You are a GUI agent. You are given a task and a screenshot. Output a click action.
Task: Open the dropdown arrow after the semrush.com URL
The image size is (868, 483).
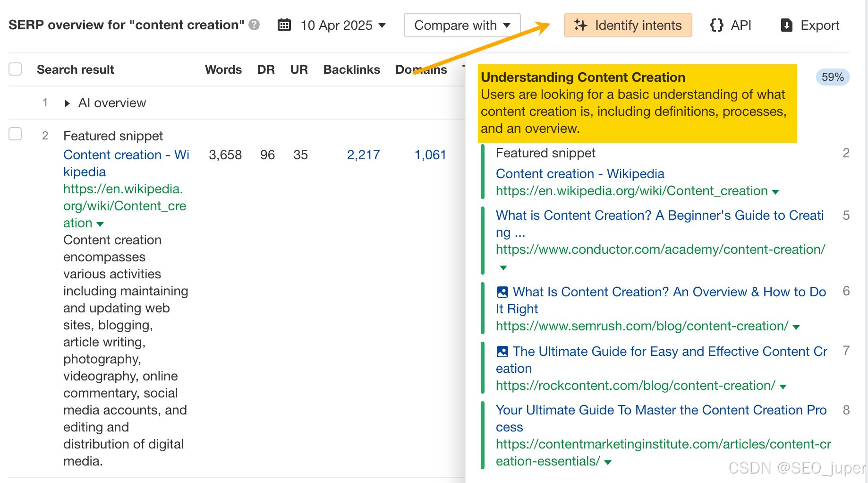(796, 327)
